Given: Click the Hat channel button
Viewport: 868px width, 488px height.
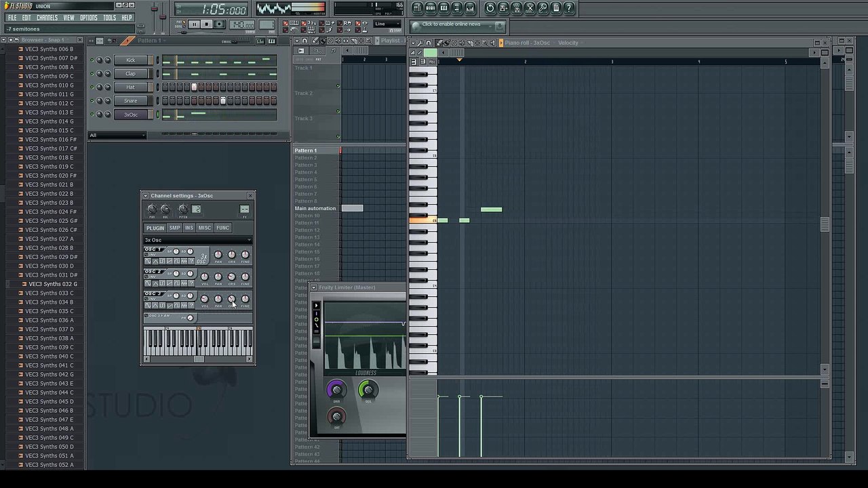Looking at the screenshot, I should click(131, 87).
